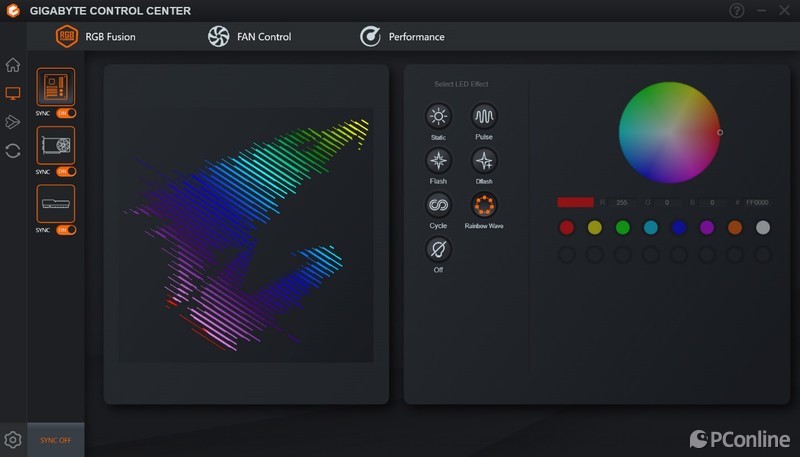Pick the blue preset swatch

pyautogui.click(x=679, y=227)
